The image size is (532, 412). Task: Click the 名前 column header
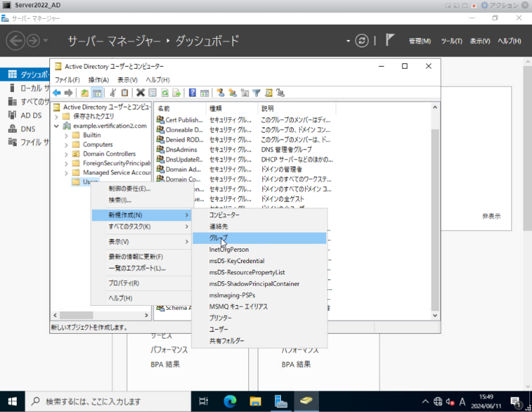[x=180, y=108]
